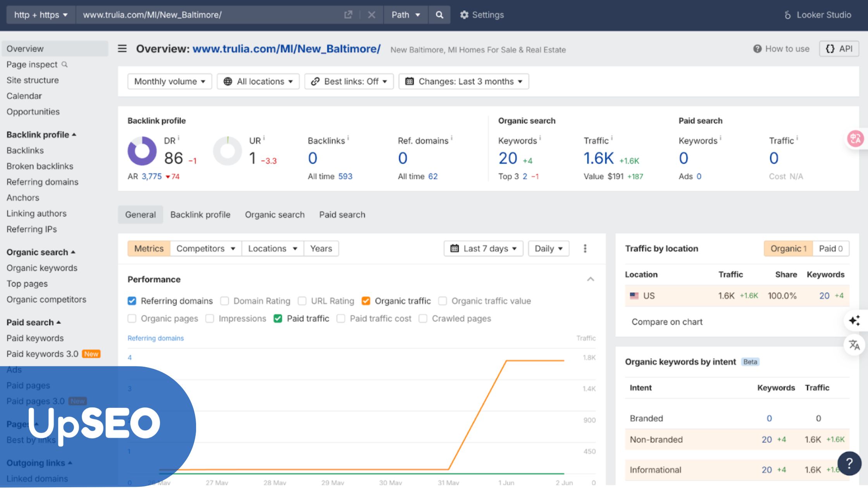Screen dimensions: 868x488
Task: Click the search magnifier button in top bar
Action: (439, 15)
